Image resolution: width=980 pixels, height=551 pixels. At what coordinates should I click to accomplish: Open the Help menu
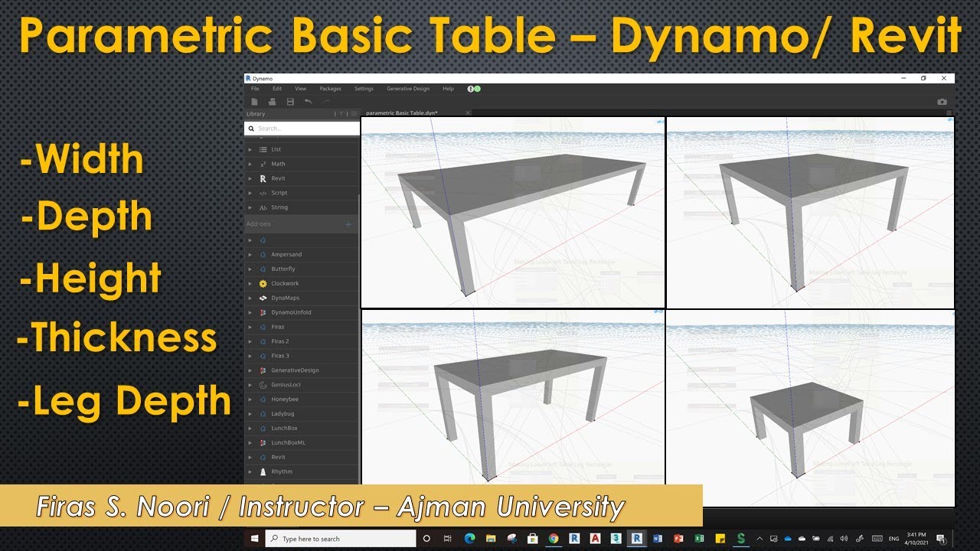[449, 89]
